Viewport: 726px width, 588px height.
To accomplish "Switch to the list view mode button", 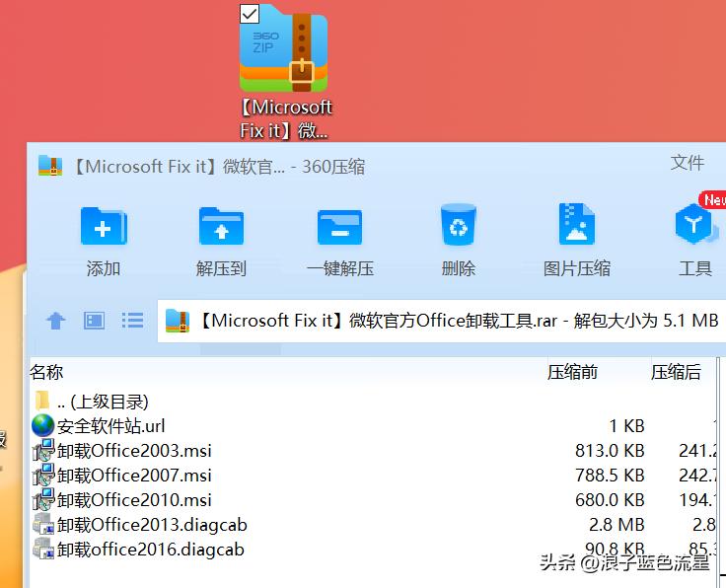I will click(x=132, y=321).
